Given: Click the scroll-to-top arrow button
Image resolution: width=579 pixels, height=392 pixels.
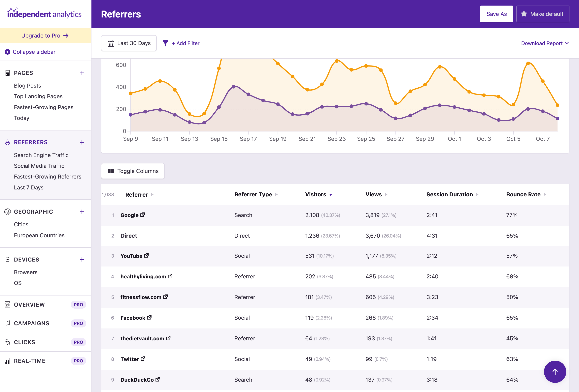Looking at the screenshot, I should pyautogui.click(x=555, y=372).
